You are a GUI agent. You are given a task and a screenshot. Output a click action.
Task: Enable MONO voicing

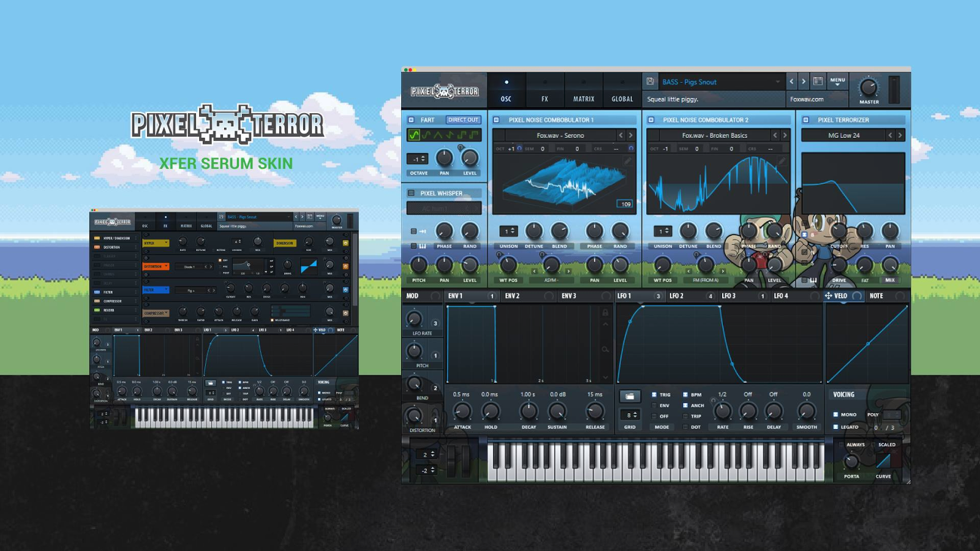coord(835,414)
